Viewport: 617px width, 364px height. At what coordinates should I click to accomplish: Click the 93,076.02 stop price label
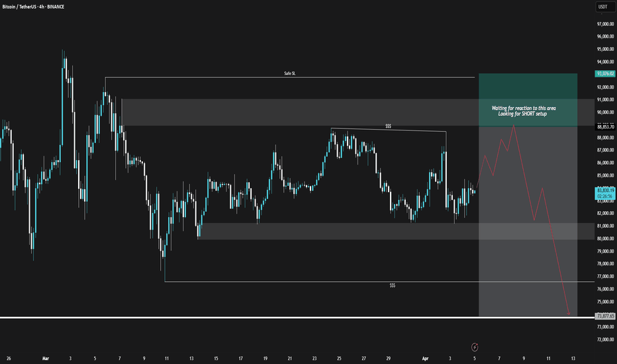[x=605, y=73]
